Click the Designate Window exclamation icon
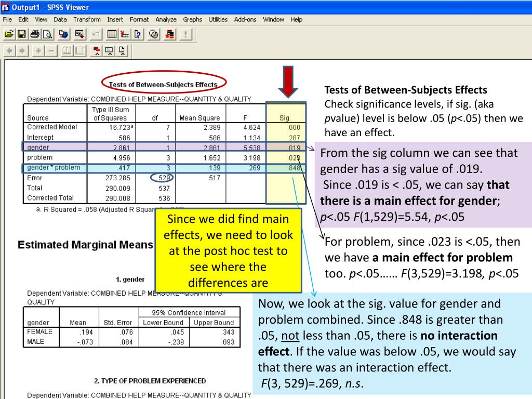532x399 pixels. (185, 34)
